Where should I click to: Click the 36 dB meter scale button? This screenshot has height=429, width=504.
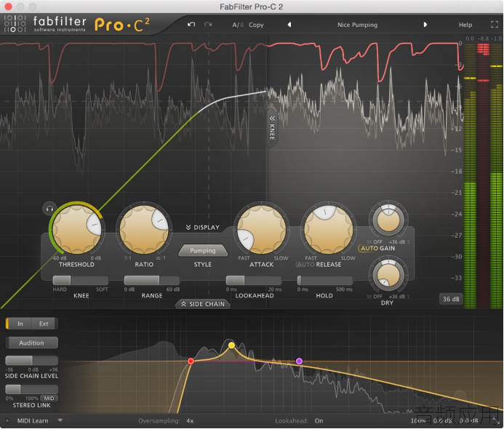(x=451, y=299)
